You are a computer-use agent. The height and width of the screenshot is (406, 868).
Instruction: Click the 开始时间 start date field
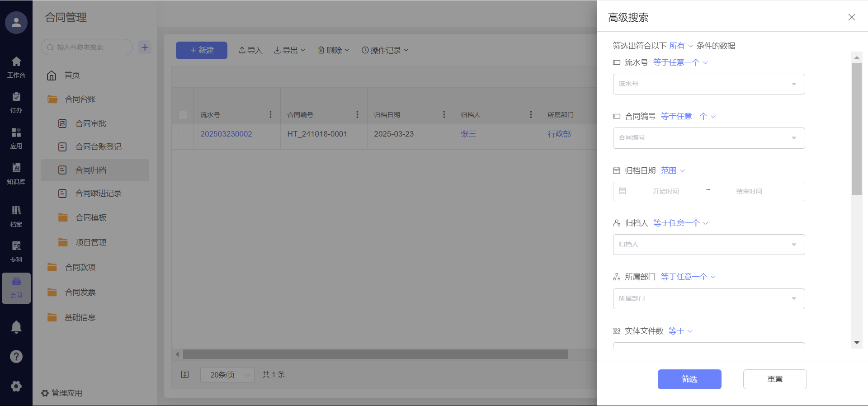click(665, 192)
